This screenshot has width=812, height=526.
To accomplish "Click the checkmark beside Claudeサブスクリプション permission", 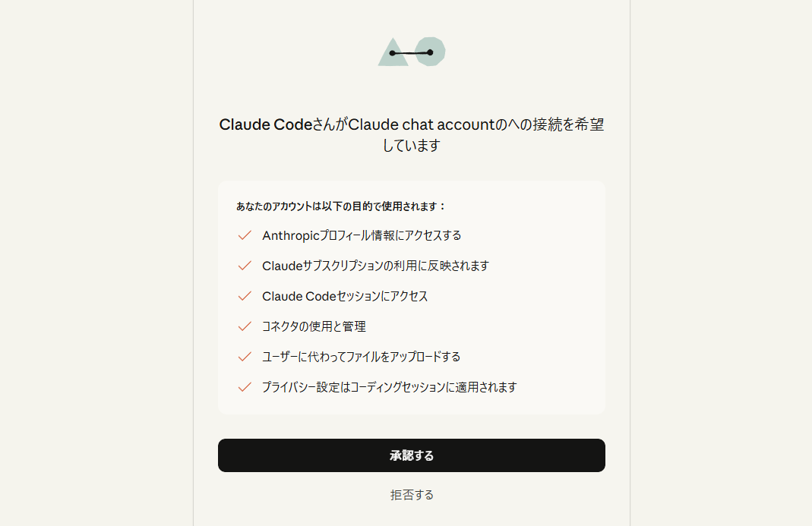I will tap(244, 266).
